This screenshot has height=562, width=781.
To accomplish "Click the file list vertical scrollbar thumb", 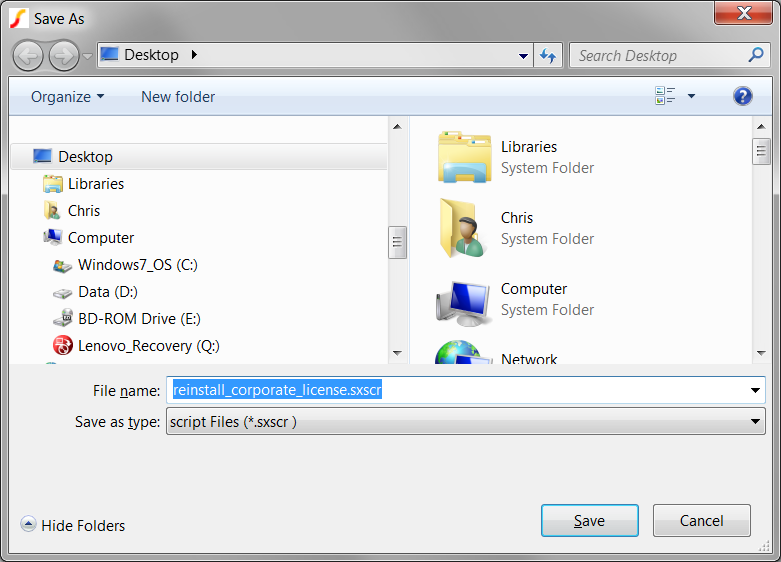I will [762, 152].
